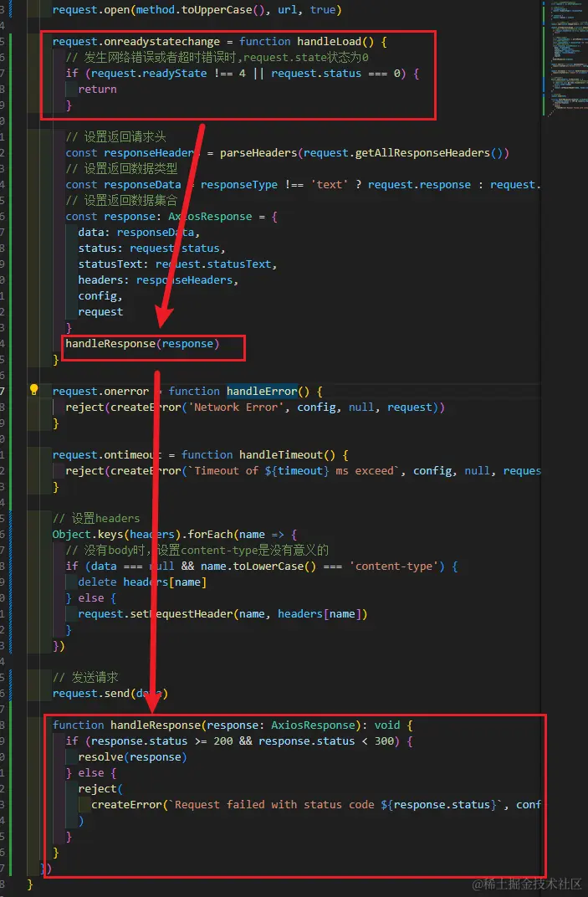Click the forEach method call
588x897 pixels.
209,535
